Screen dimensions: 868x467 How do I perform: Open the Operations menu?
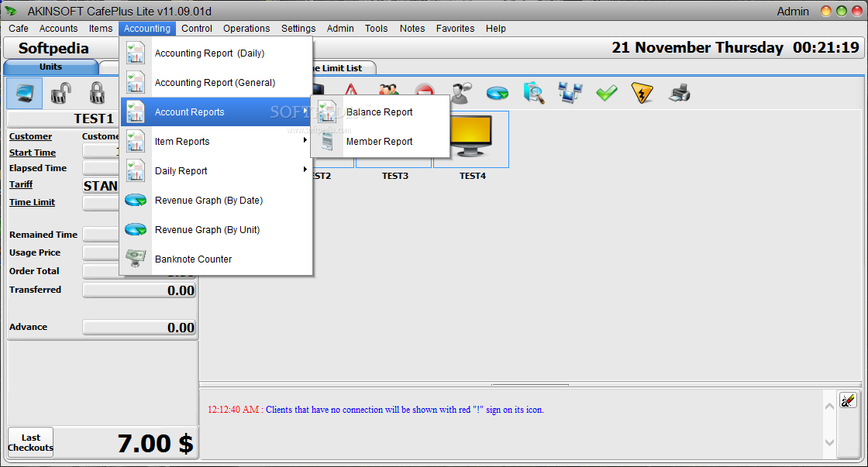(246, 28)
